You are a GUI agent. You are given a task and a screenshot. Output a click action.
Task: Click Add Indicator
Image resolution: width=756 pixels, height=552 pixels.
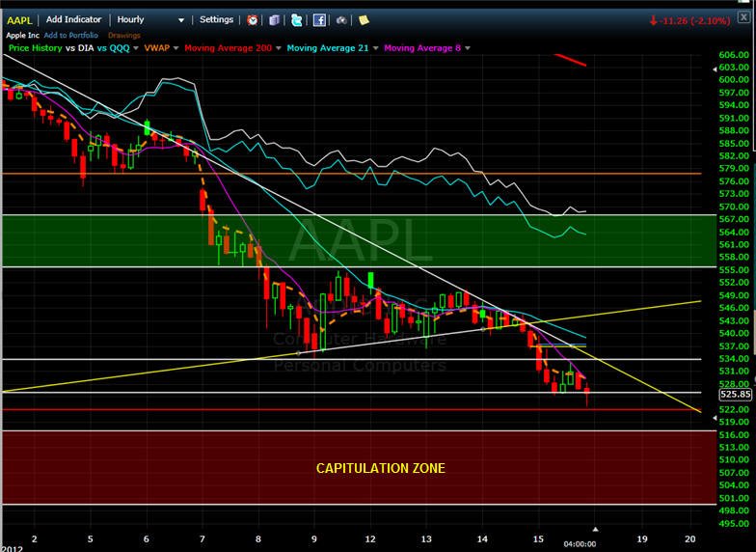point(73,19)
